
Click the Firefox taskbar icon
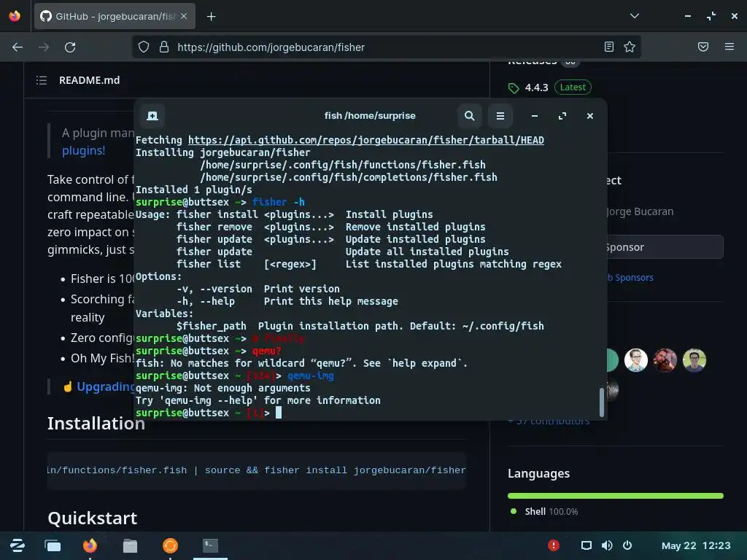click(x=90, y=545)
